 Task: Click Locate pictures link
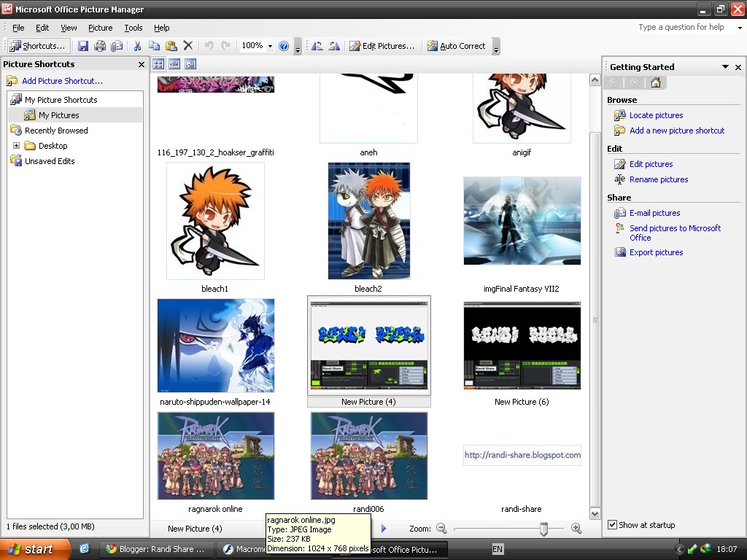pos(656,115)
